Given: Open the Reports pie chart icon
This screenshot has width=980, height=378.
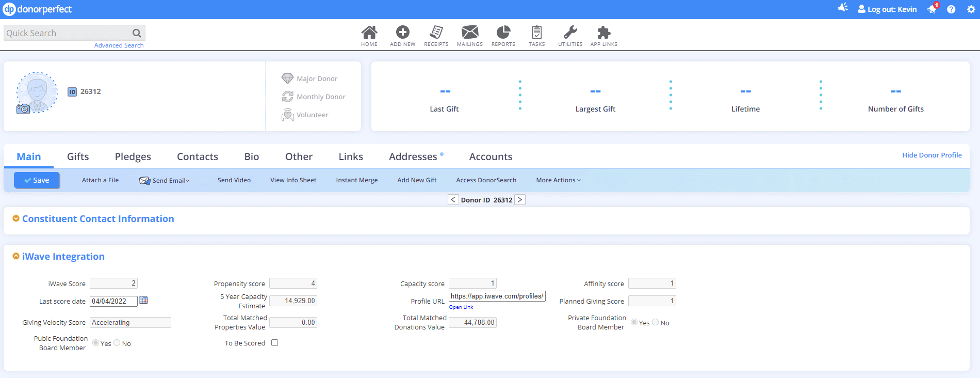Looking at the screenshot, I should click(x=503, y=32).
